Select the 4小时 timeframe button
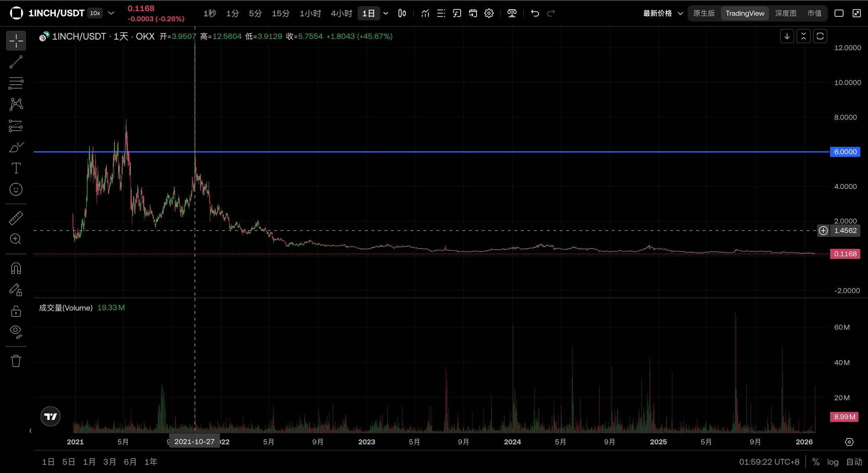The image size is (868, 473). coord(341,13)
